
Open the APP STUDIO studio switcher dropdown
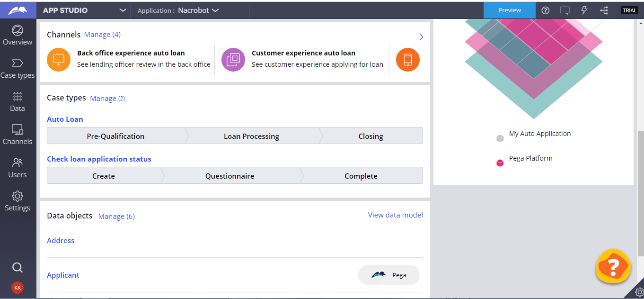tap(84, 10)
